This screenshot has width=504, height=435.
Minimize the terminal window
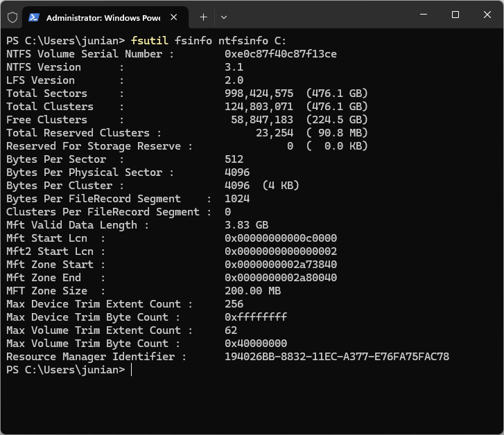(x=424, y=15)
